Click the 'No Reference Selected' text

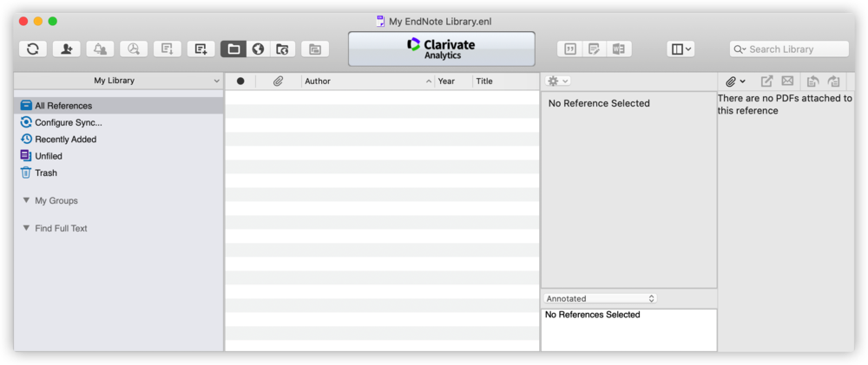599,103
